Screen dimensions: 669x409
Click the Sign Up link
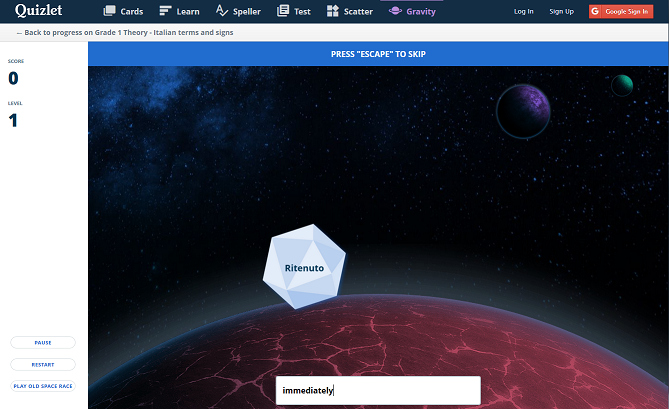[x=561, y=12]
